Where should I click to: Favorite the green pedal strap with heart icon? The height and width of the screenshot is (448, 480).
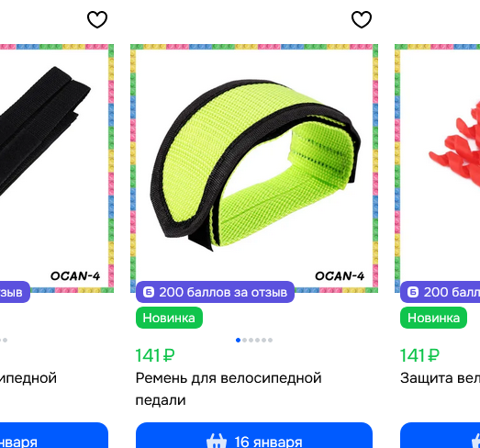point(362,19)
